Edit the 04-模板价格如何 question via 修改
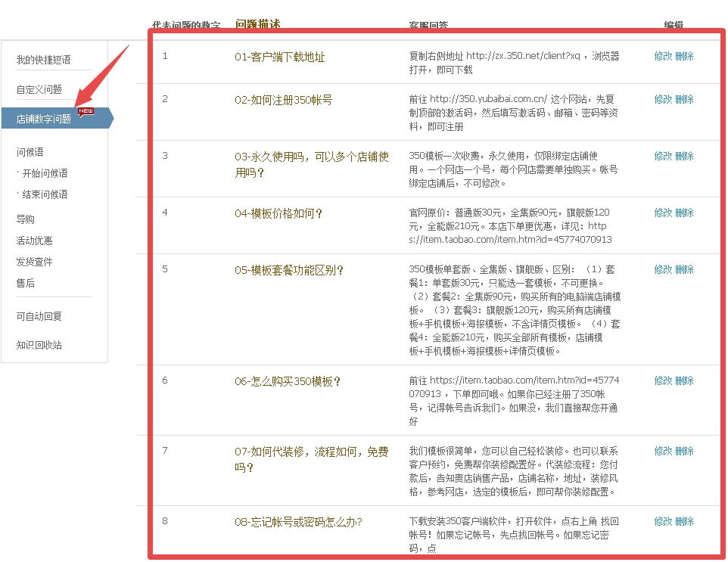The image size is (728, 562). point(663,213)
